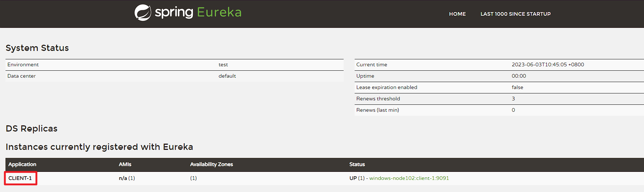Click the Uptime value 00:00
The image size is (644, 192).
[x=519, y=76]
